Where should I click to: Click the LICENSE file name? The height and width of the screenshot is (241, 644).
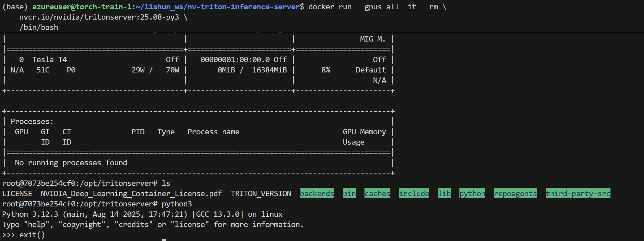pyautogui.click(x=17, y=193)
